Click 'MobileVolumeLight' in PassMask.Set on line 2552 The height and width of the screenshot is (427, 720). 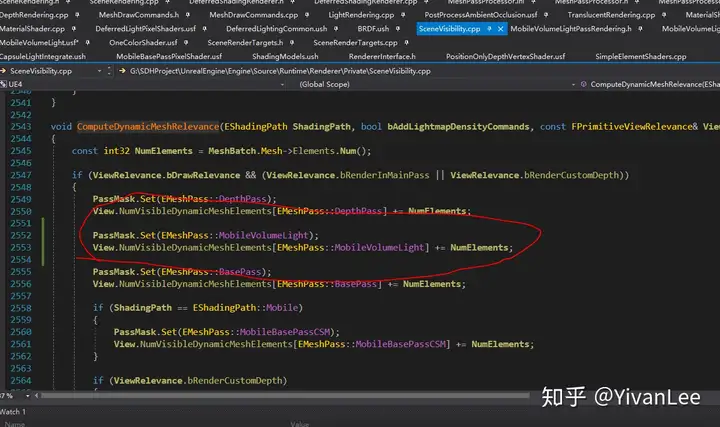[263, 235]
